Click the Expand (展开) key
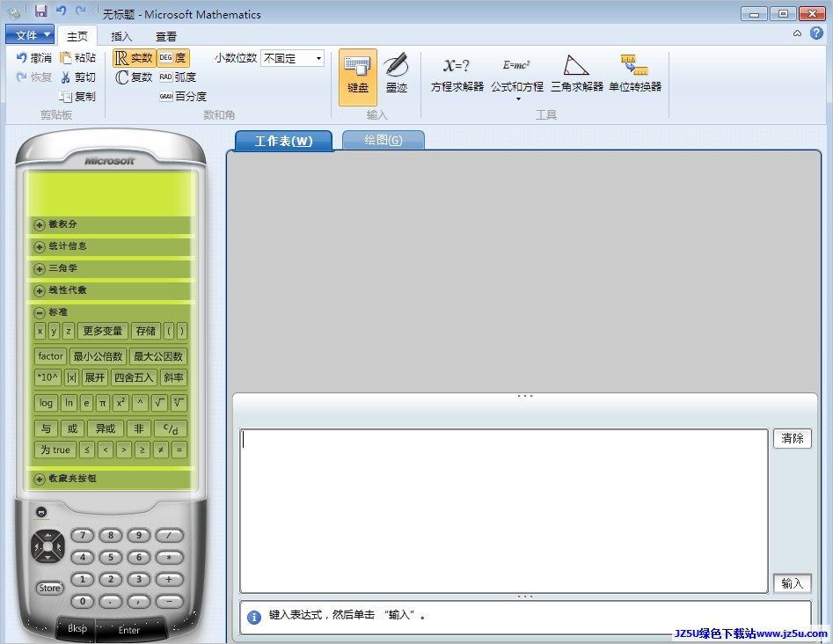The image size is (833, 644). pos(95,377)
